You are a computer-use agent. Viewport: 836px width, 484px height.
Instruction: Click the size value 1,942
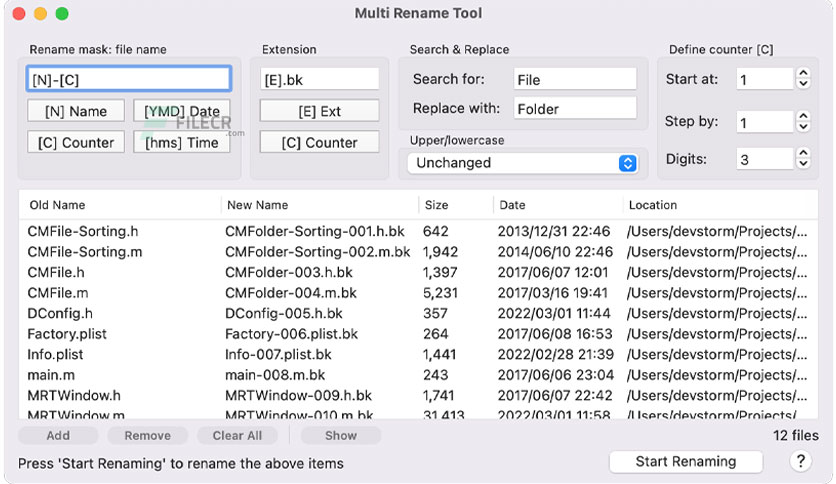point(440,252)
